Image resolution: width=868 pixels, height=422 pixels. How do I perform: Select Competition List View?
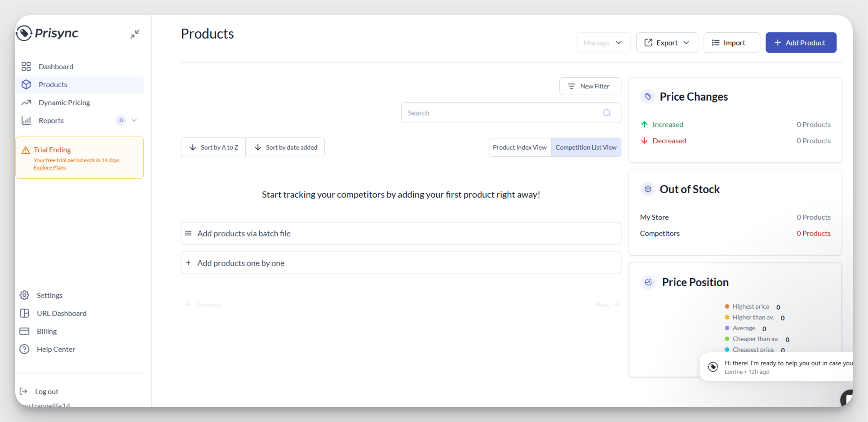click(x=586, y=147)
